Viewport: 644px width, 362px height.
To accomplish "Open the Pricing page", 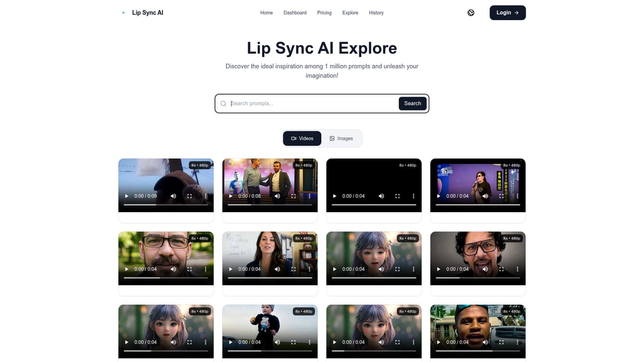I will pyautogui.click(x=325, y=13).
